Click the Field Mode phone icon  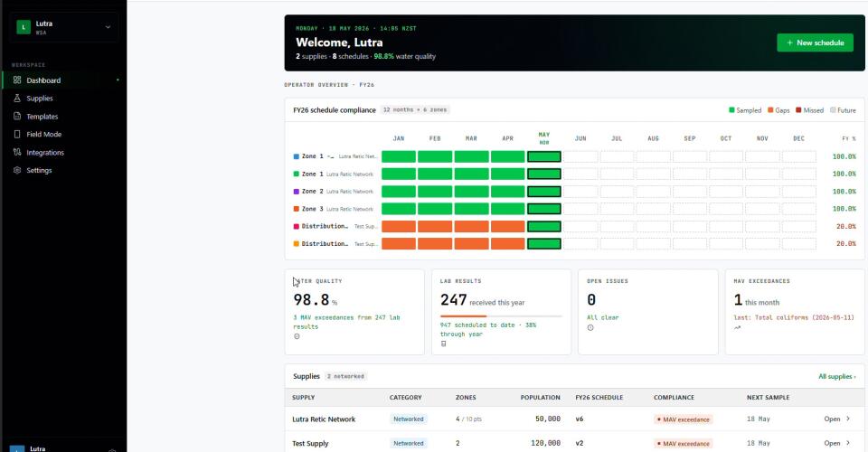click(17, 134)
